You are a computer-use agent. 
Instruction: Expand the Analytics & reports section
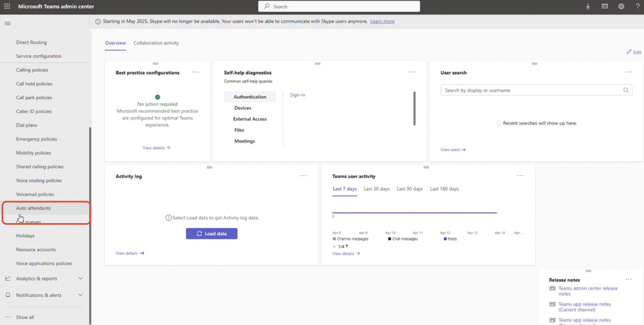coord(80,278)
